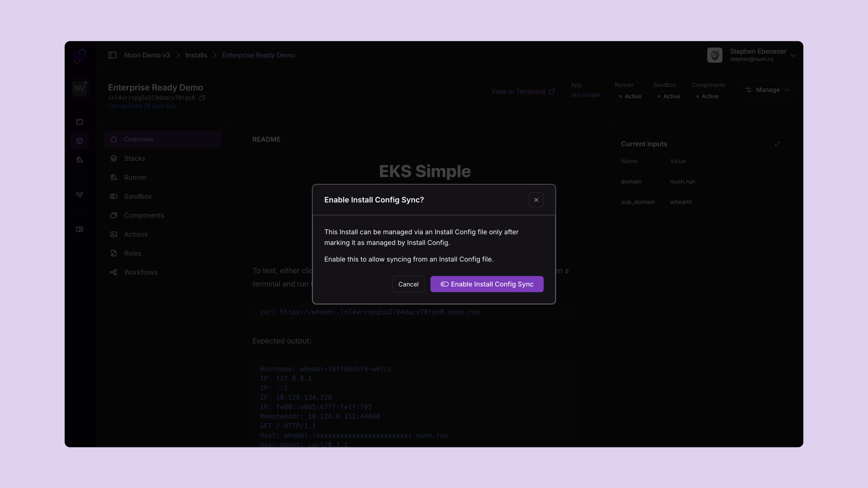
Task: Cancel the Install Config Sync dialog
Action: [408, 284]
